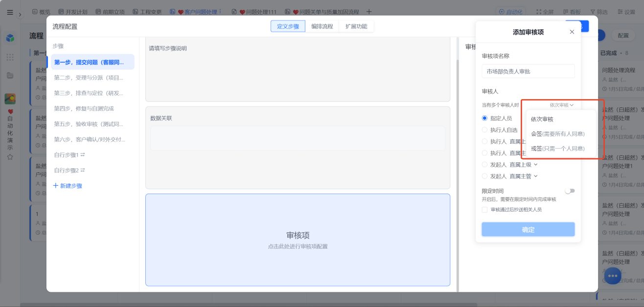Select the 定义步骤 tab

click(x=288, y=26)
